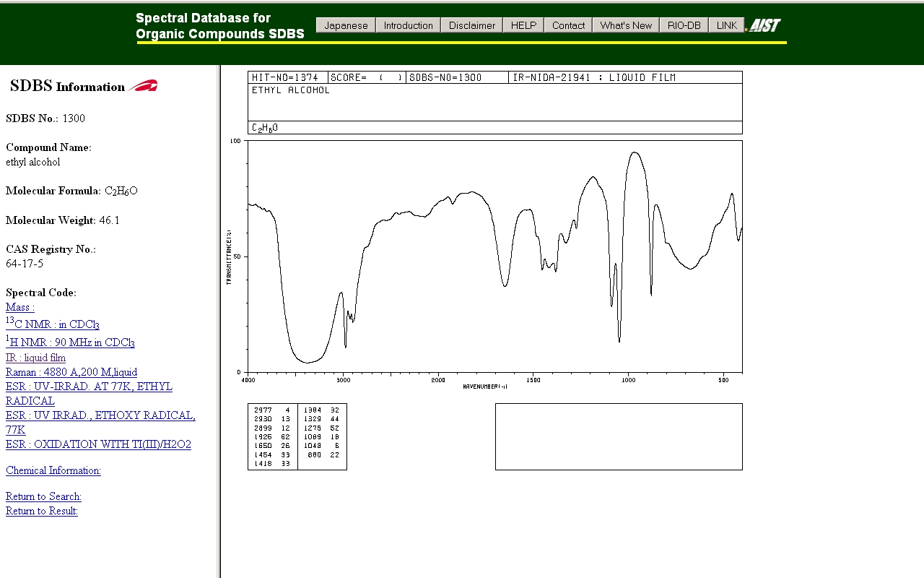This screenshot has height=578, width=924.
Task: Click the Return to Search link
Action: click(43, 496)
